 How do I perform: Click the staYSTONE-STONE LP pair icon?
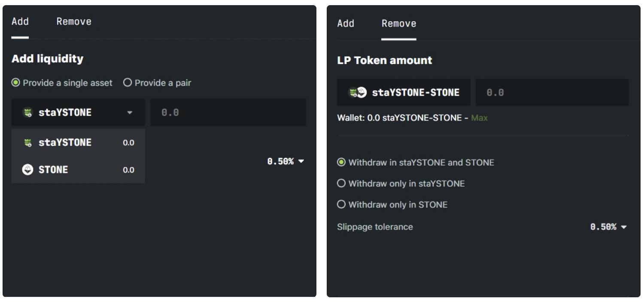click(x=357, y=93)
